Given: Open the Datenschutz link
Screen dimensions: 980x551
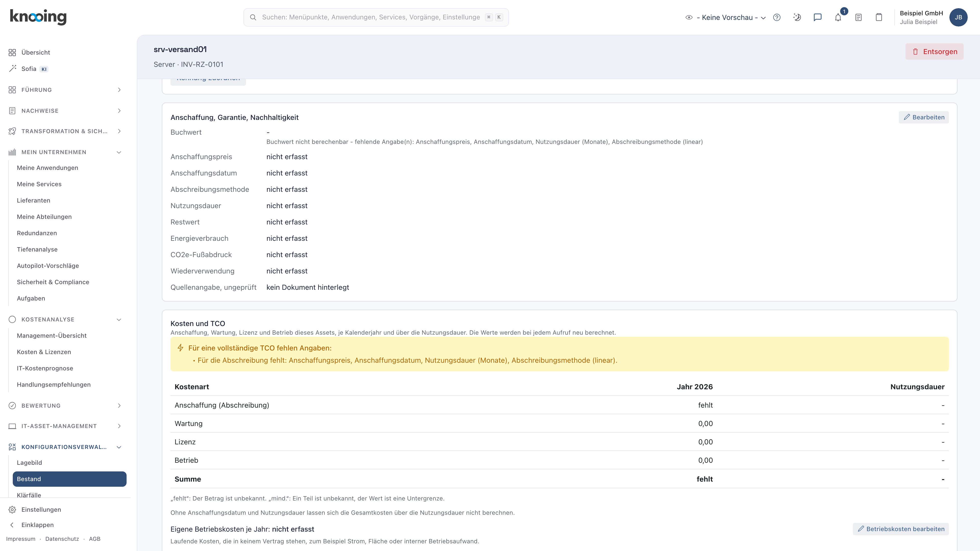Looking at the screenshot, I should click(x=62, y=539).
